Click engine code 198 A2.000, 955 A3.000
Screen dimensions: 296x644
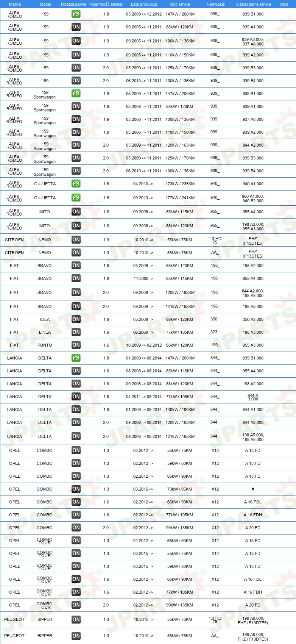(x=253, y=227)
